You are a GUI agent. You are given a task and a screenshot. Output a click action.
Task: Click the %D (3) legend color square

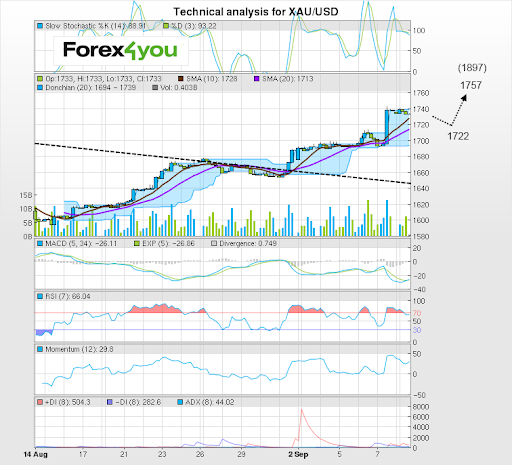click(x=166, y=26)
